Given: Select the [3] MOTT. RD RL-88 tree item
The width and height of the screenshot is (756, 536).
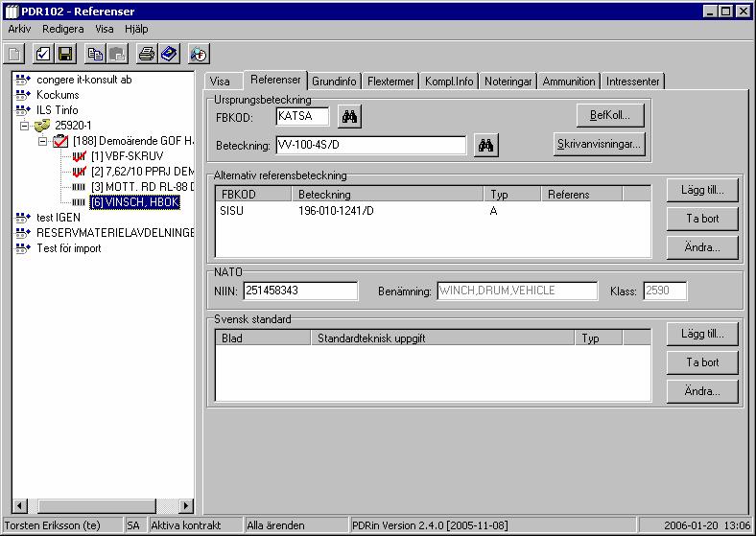Looking at the screenshot, I should [142, 187].
